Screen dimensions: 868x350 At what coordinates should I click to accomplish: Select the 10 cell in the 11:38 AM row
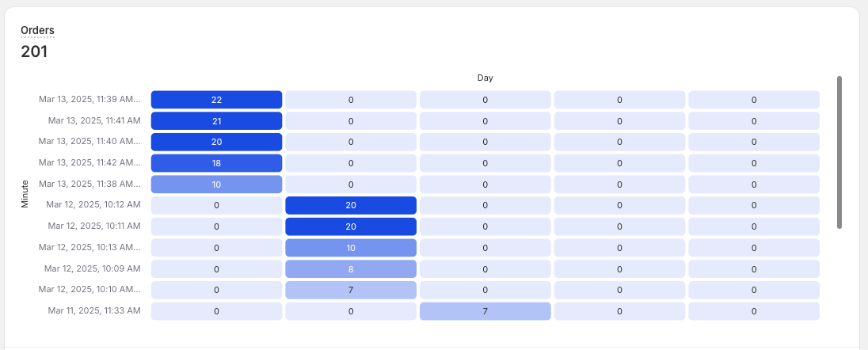[x=216, y=185]
